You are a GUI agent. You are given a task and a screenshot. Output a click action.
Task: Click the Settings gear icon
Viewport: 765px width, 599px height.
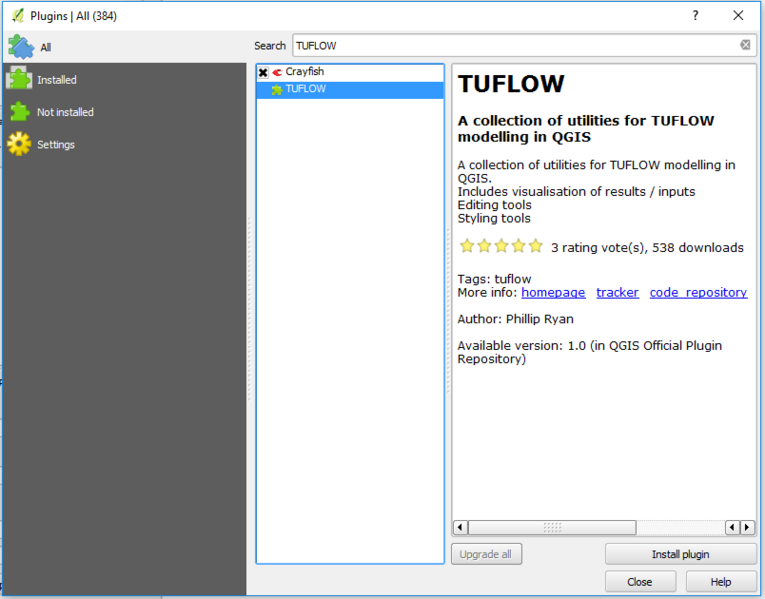(x=20, y=145)
